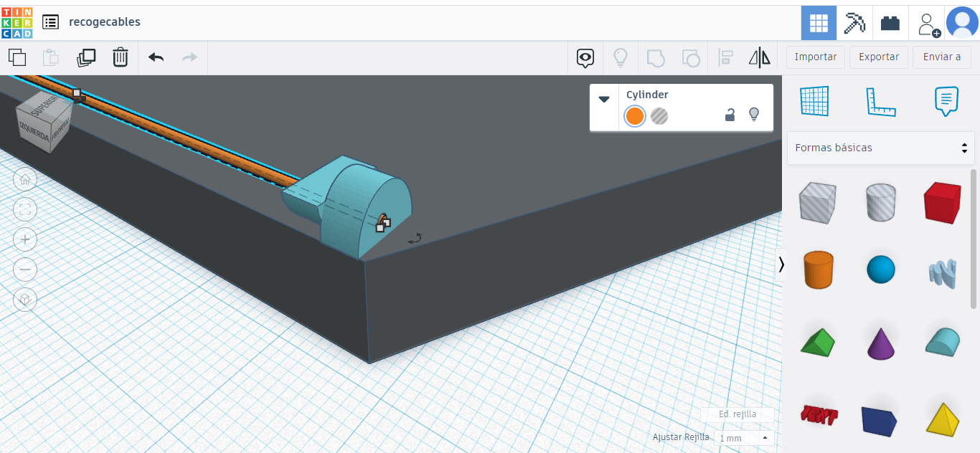The height and width of the screenshot is (453, 980).
Task: Hide the Cylinder with lightbulb icon
Action: coord(754,115)
